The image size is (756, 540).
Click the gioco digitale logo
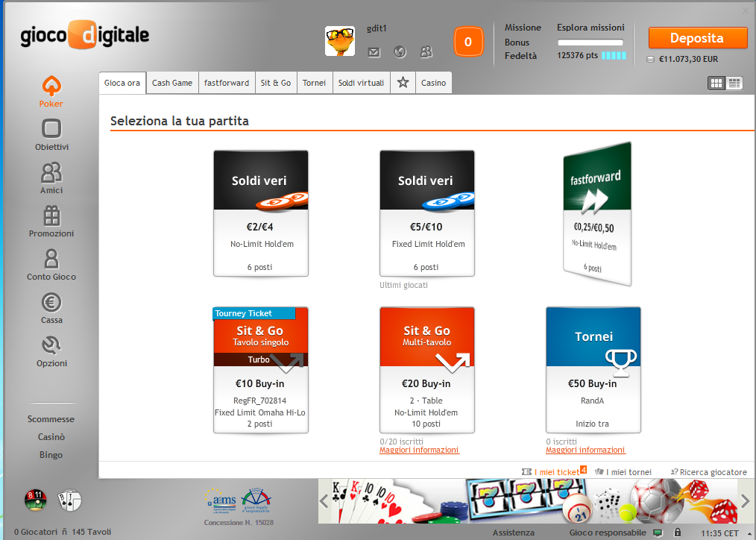pyautogui.click(x=85, y=35)
